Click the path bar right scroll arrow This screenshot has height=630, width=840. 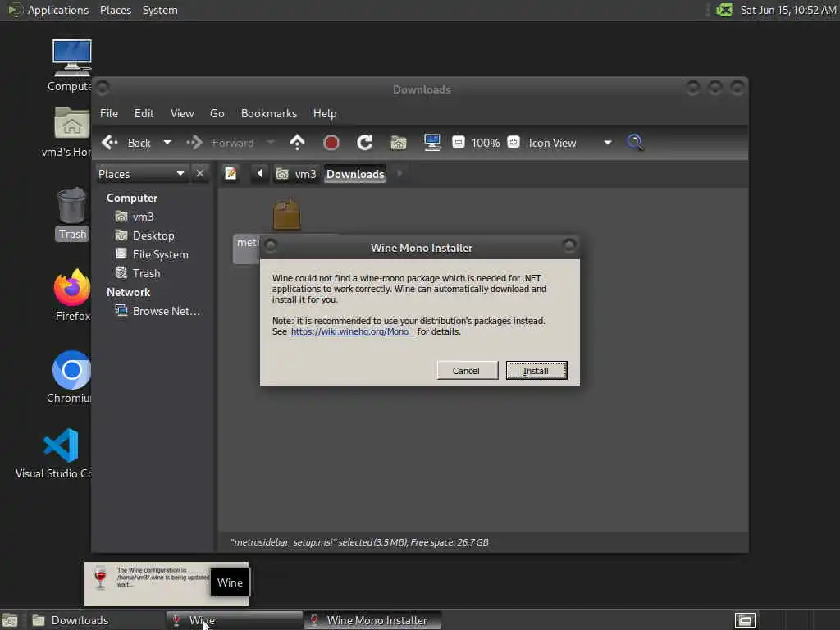tap(399, 174)
